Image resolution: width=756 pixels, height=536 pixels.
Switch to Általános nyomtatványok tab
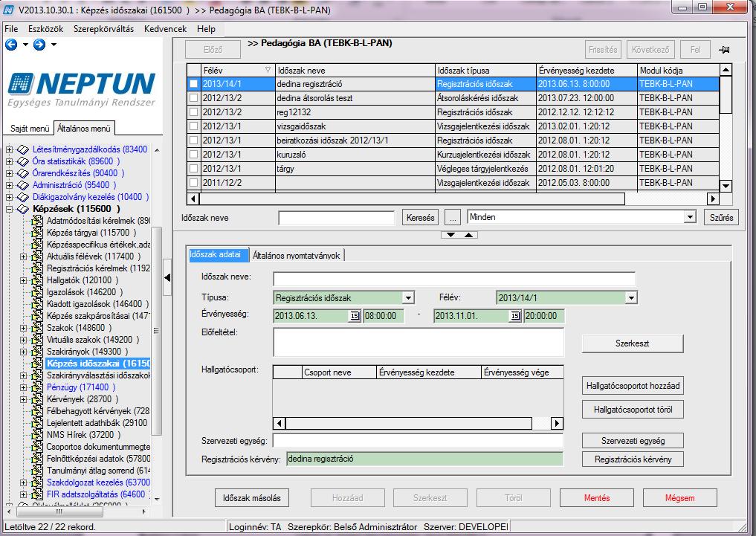tap(297, 256)
